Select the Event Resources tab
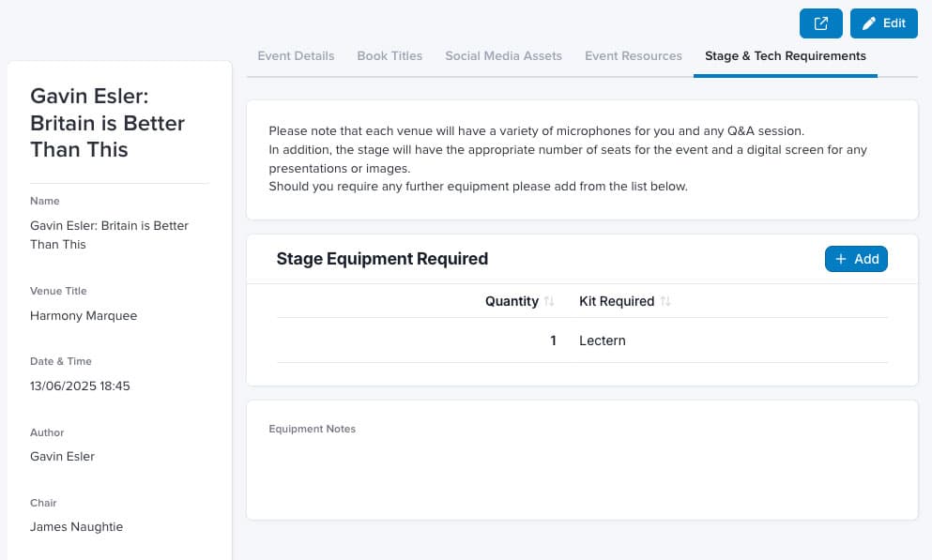 coord(633,56)
